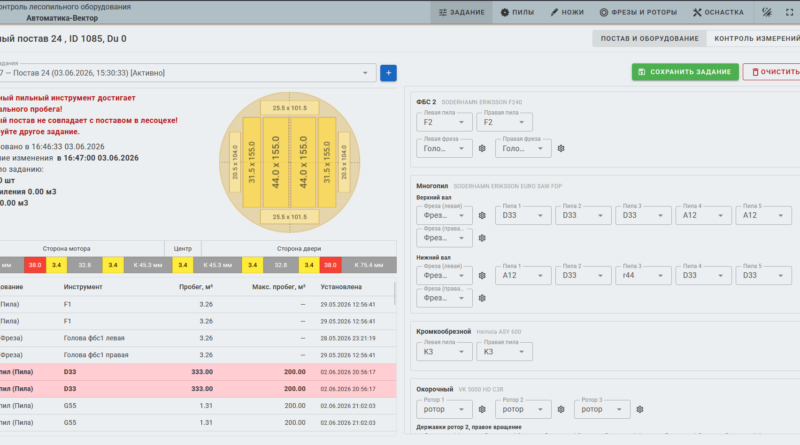
Task: Click gear icon next to Ротор 1
Action: [482, 409]
